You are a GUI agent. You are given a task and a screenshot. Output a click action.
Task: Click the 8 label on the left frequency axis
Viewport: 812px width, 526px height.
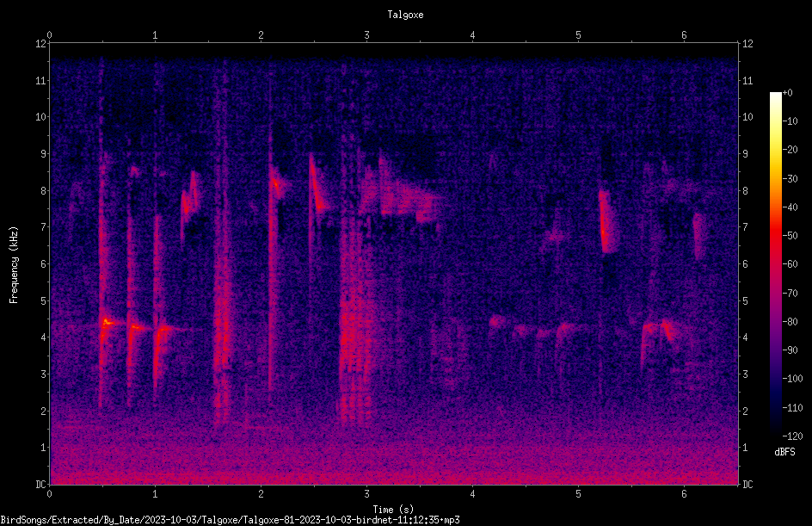(x=44, y=191)
